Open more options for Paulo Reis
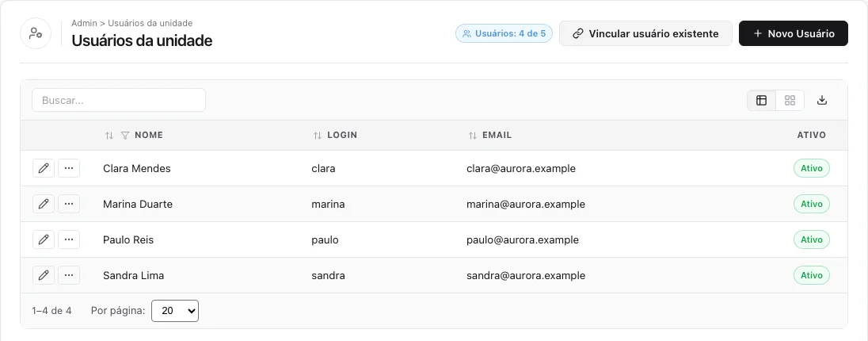The image size is (868, 341). click(69, 239)
